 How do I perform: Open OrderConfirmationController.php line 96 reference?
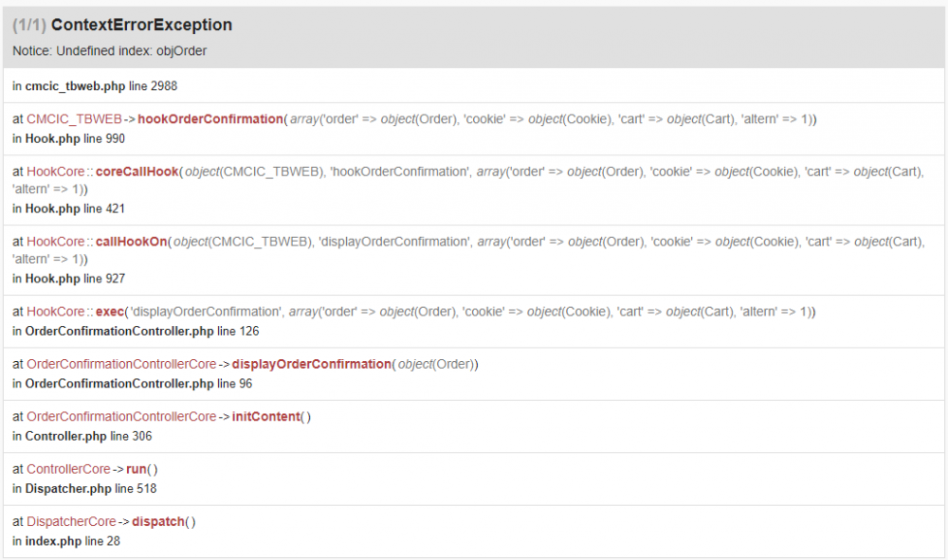coord(138,384)
